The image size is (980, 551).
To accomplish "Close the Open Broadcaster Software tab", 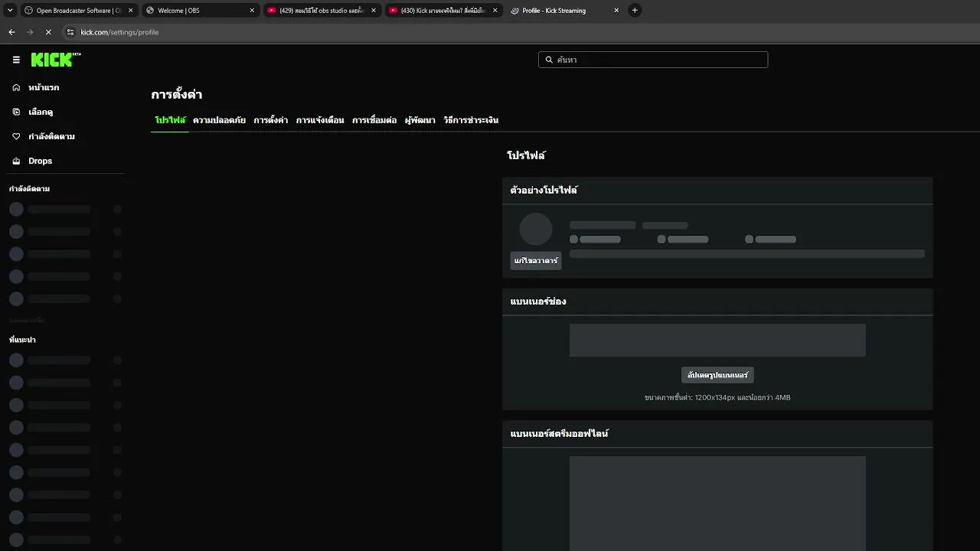I will coord(130,11).
